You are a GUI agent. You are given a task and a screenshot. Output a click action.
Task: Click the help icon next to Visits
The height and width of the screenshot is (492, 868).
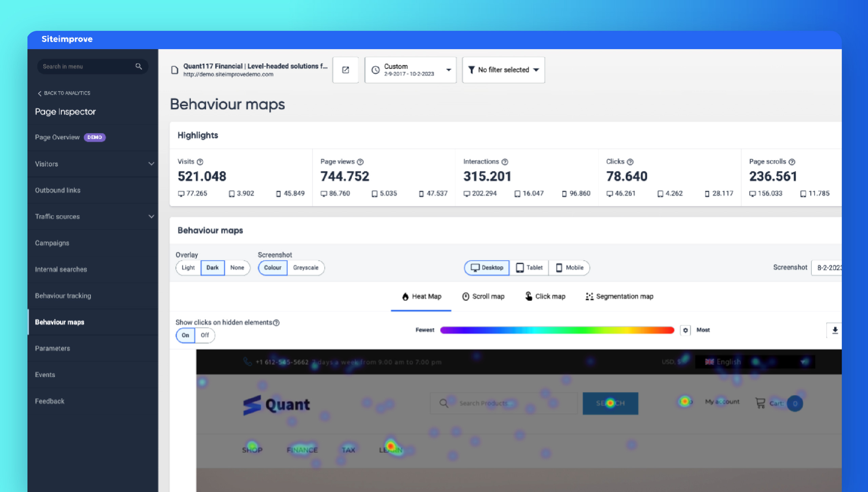(199, 162)
